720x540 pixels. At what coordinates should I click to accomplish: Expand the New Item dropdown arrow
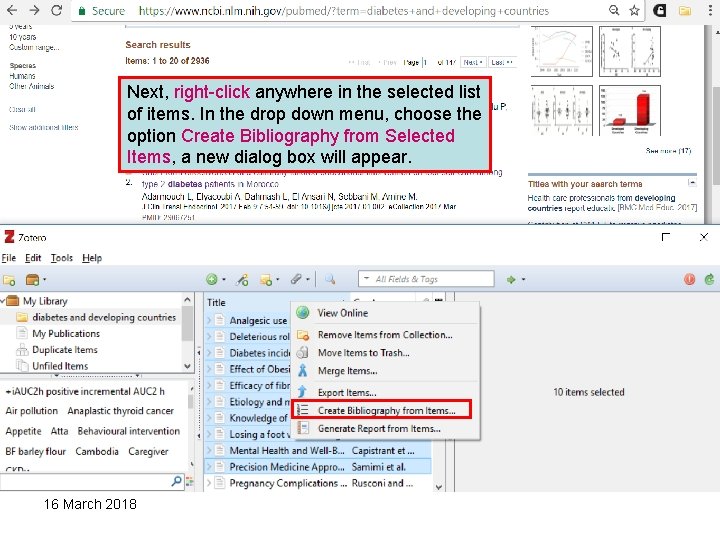click(x=224, y=280)
